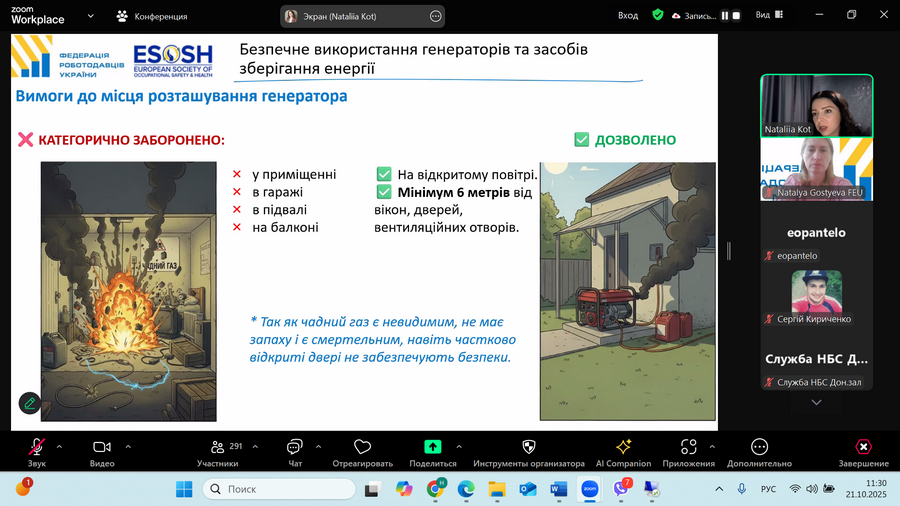Toggle camera with the Видео button
Viewport: 900px width, 506px height.
[x=102, y=447]
